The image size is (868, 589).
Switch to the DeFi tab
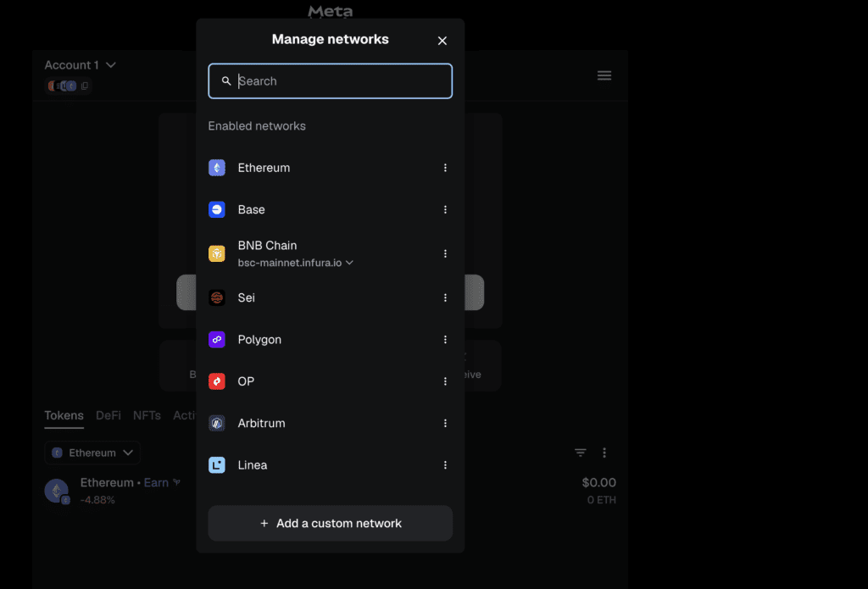(x=108, y=415)
